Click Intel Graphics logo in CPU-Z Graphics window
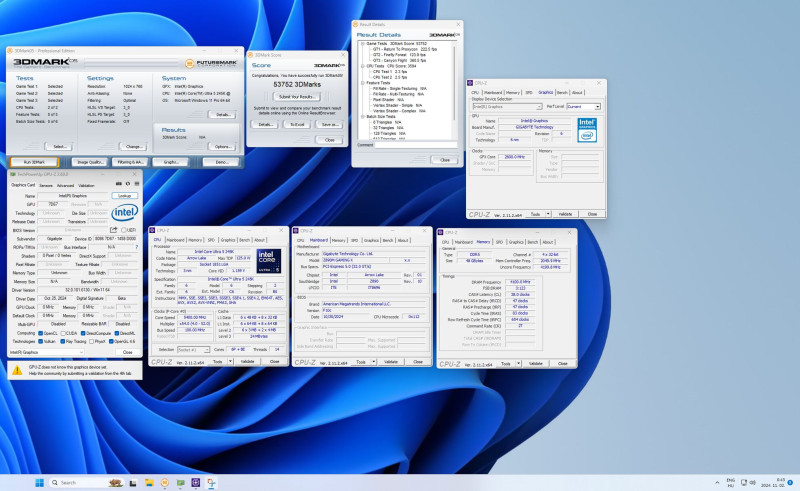The image size is (800, 491). click(587, 130)
